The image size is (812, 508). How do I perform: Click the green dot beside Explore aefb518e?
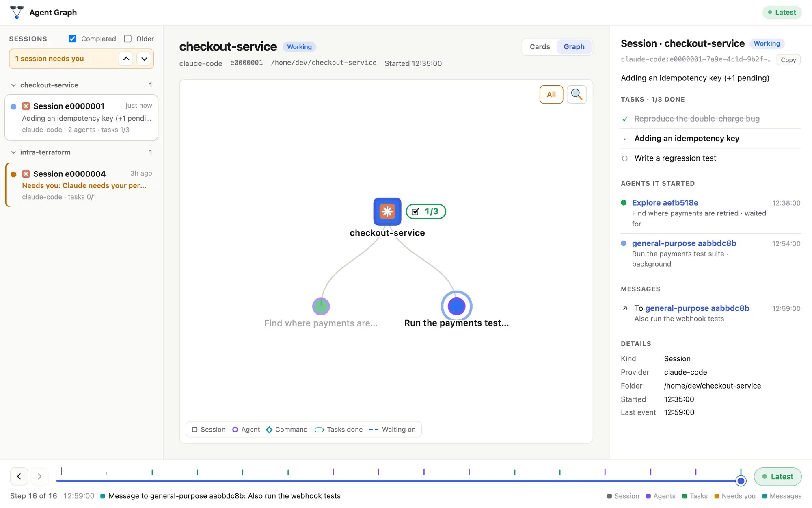pos(624,202)
